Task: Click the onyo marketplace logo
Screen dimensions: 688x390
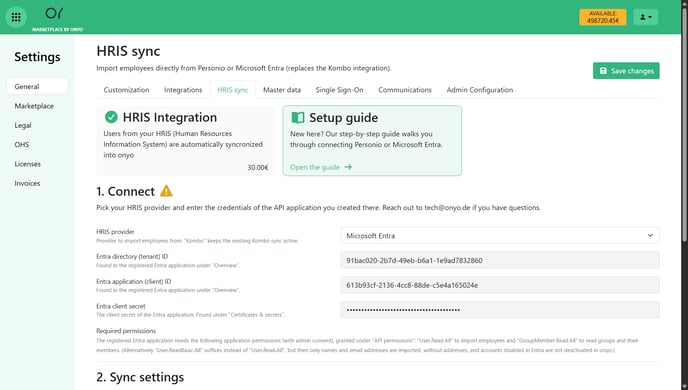Action: click(x=57, y=19)
